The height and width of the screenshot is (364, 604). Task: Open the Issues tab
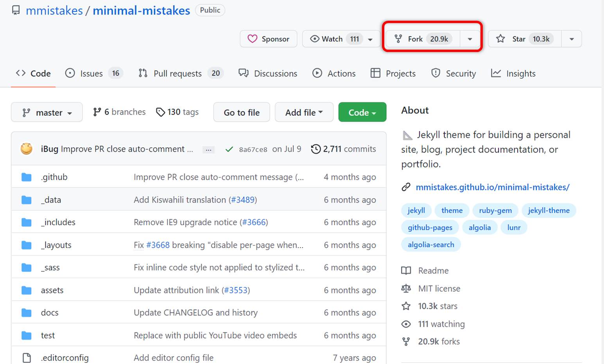(x=94, y=74)
